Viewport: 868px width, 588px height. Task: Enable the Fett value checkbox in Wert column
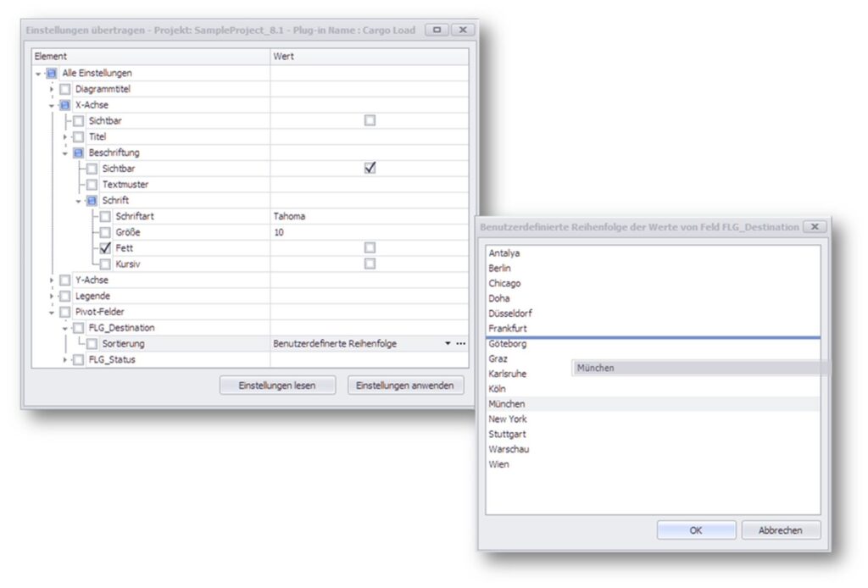[370, 247]
